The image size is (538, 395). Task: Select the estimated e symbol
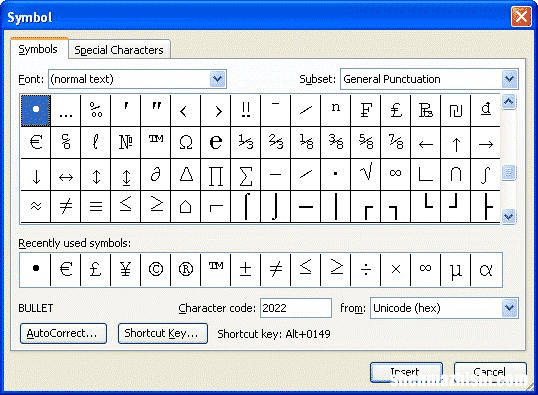pos(216,142)
